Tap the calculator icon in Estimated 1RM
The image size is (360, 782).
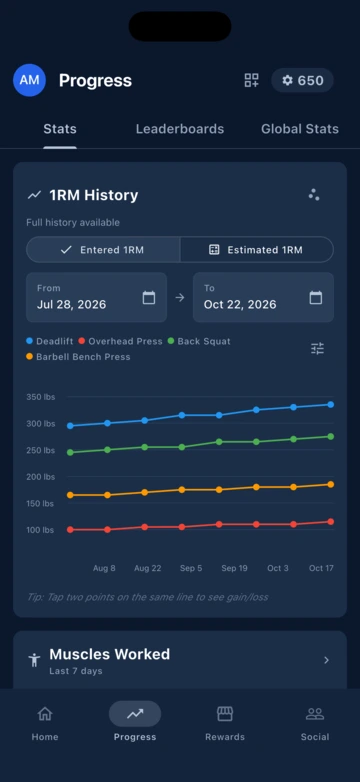click(214, 250)
